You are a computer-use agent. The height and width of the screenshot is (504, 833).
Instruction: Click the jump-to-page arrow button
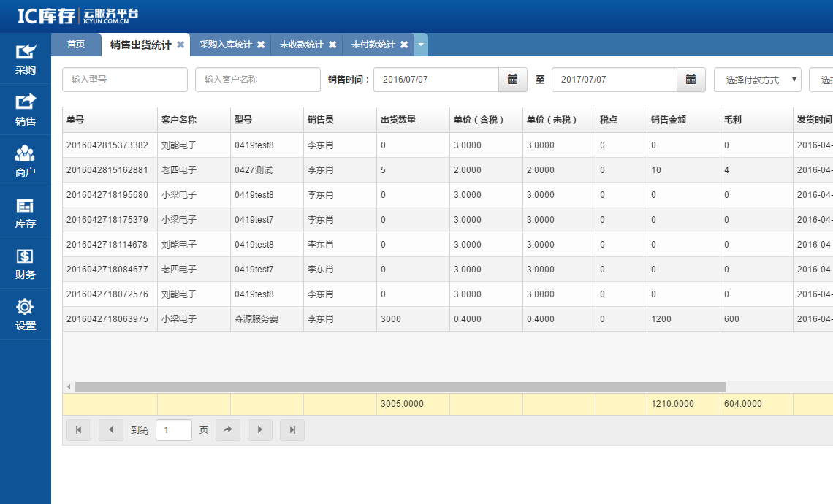228,430
